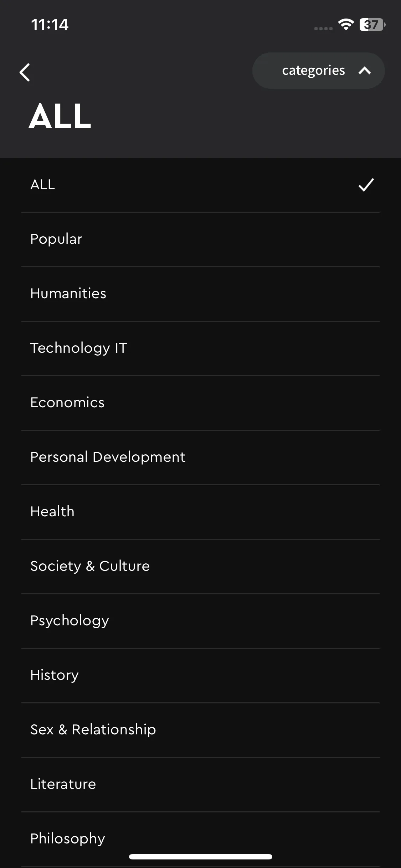Open the Economics category

[x=200, y=403]
